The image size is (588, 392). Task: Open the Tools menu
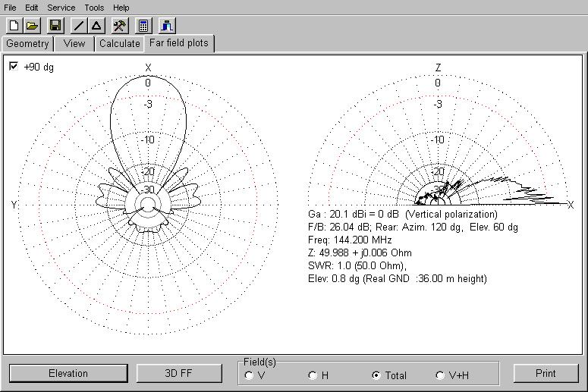pyautogui.click(x=94, y=8)
